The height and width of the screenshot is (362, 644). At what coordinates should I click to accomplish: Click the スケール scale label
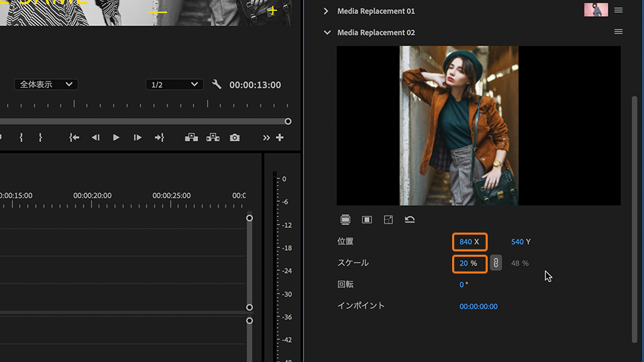[353, 263]
